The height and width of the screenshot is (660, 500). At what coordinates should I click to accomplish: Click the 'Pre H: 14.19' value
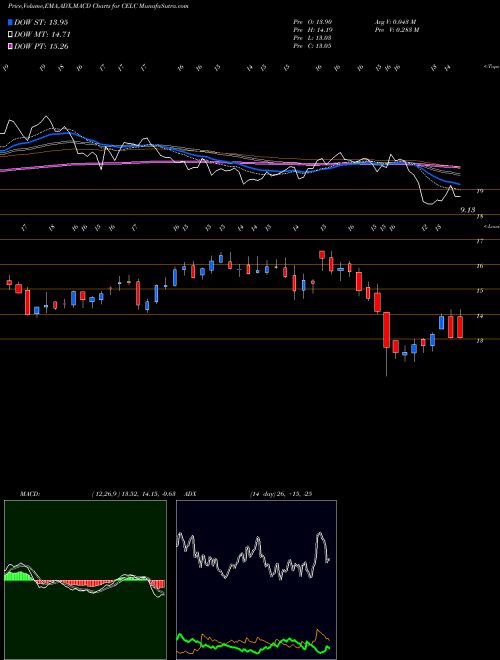click(313, 30)
